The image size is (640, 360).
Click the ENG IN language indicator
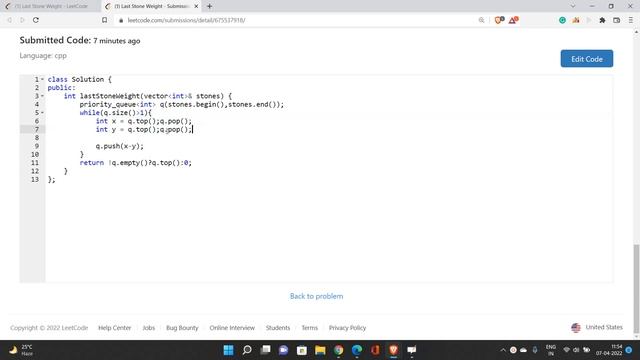551,350
